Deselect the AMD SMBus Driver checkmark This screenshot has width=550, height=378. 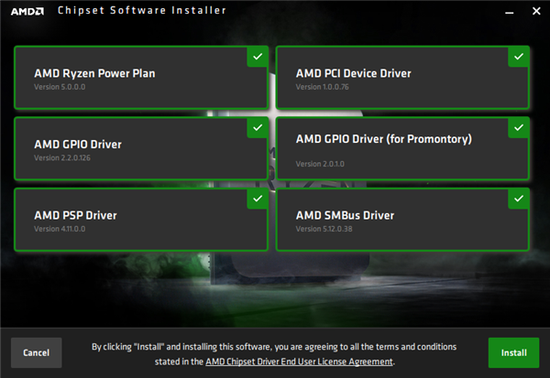pyautogui.click(x=519, y=199)
